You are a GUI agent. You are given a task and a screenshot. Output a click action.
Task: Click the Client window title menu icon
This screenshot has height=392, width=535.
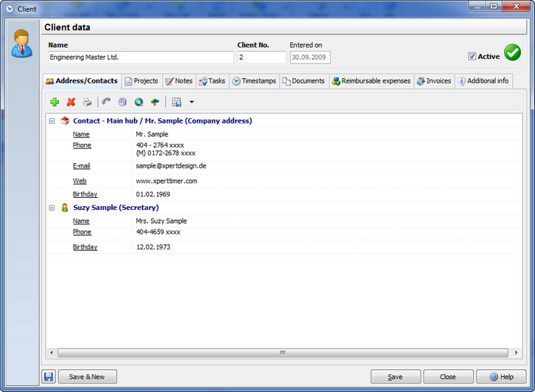pyautogui.click(x=10, y=9)
